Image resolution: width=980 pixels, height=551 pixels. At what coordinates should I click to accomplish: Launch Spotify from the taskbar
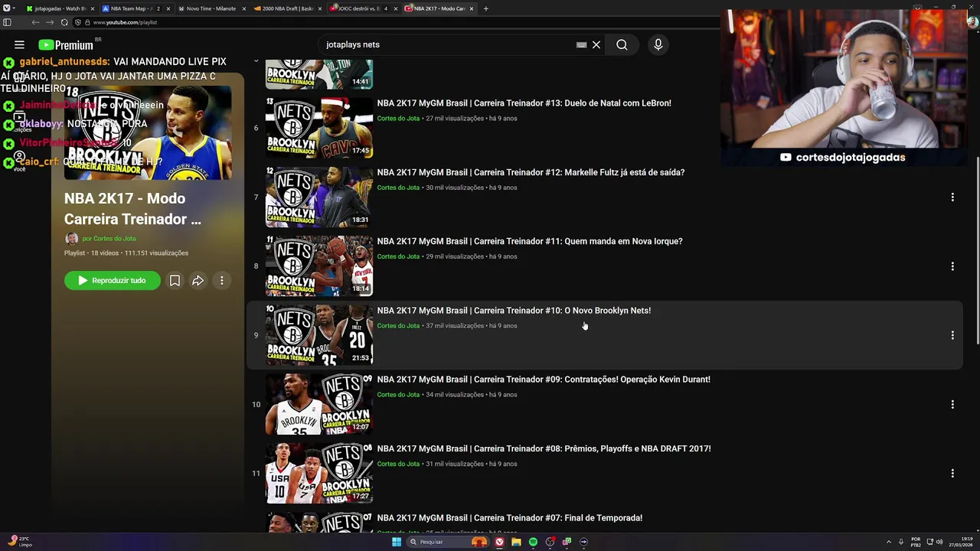coord(533,542)
